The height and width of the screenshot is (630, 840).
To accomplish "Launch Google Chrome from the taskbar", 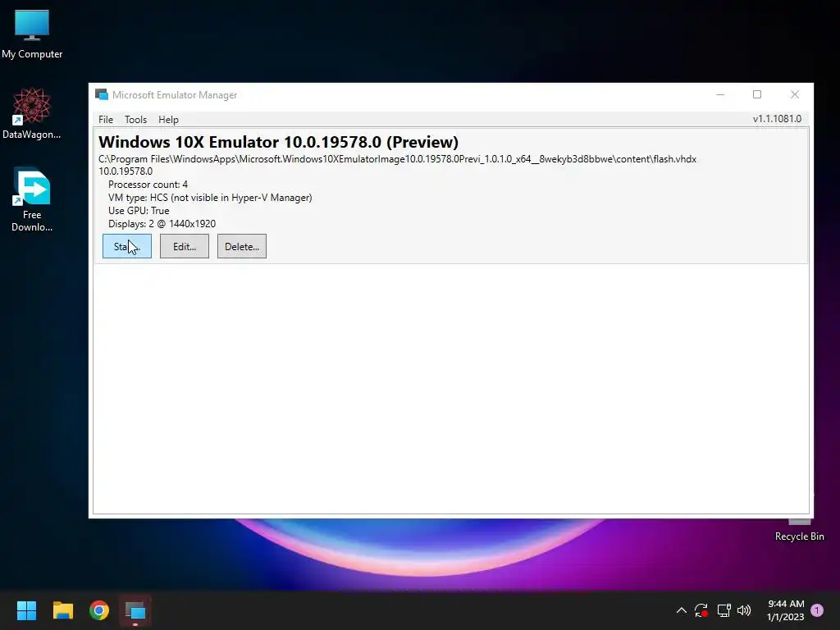I will click(x=99, y=610).
